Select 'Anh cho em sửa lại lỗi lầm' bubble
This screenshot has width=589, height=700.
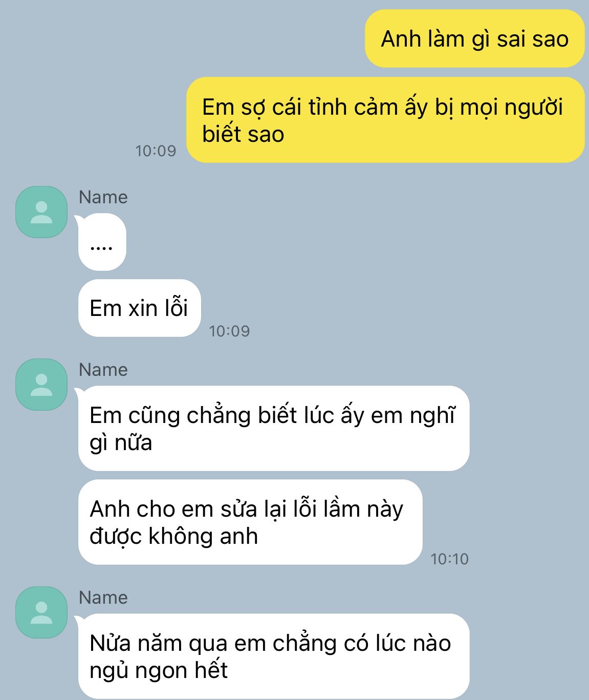(250, 522)
